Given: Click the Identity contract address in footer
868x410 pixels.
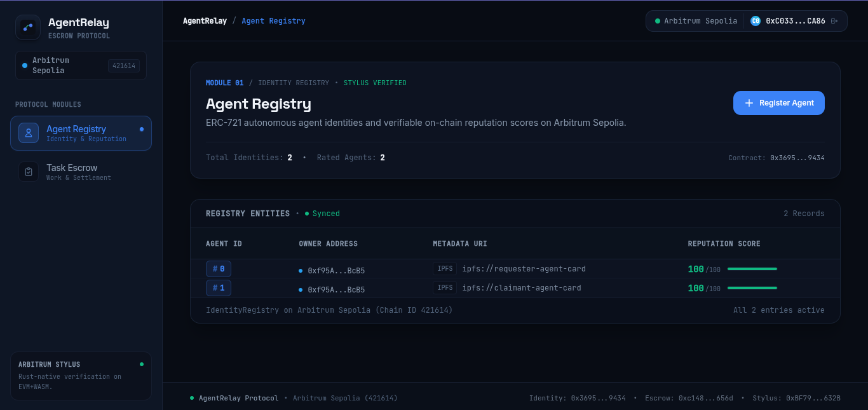Looking at the screenshot, I should [577, 398].
